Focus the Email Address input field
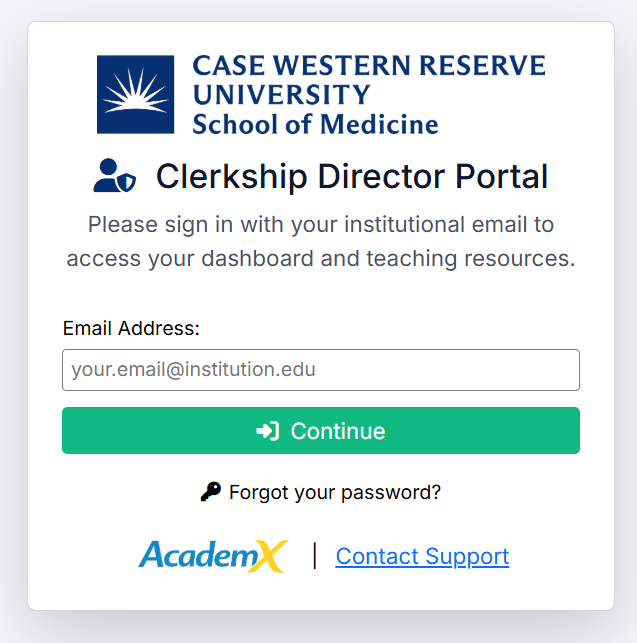Screen dimensions: 637x643 click(x=321, y=370)
